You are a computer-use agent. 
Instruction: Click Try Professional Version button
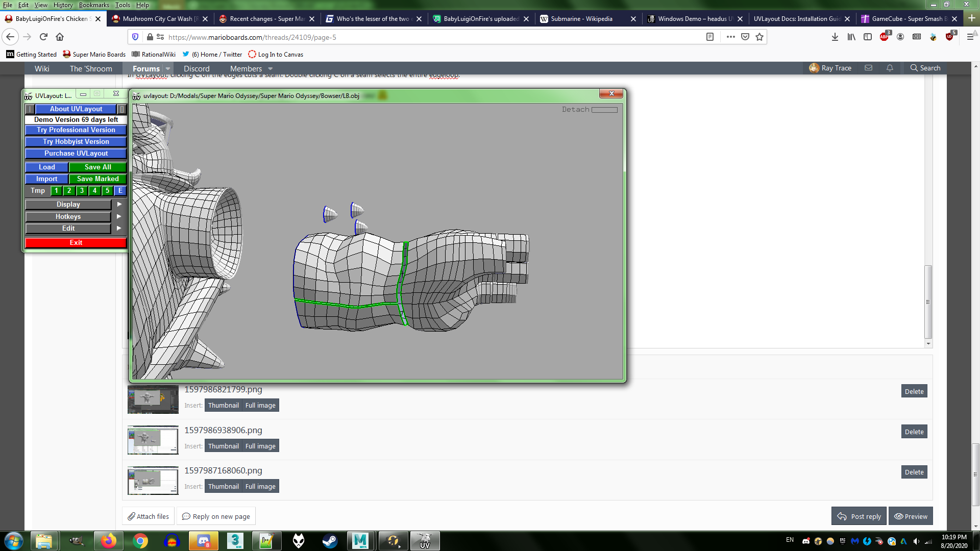point(76,130)
